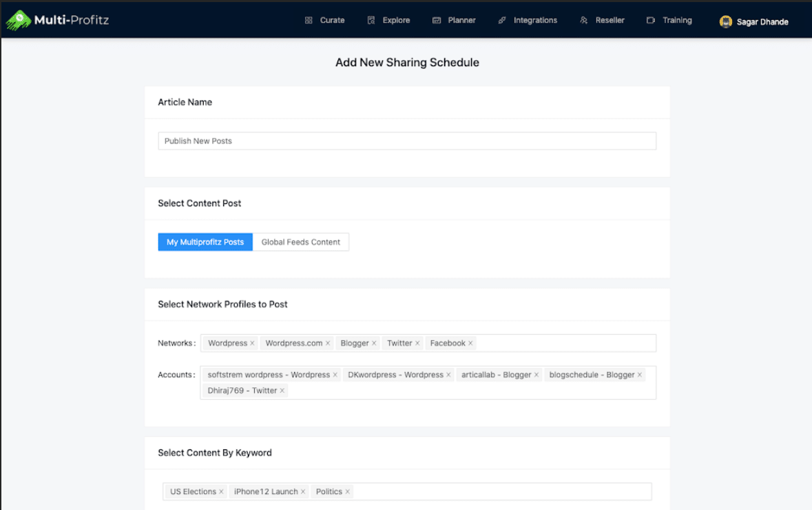The width and height of the screenshot is (812, 510).
Task: Open Sagar Dhande user menu
Action: pyautogui.click(x=754, y=22)
